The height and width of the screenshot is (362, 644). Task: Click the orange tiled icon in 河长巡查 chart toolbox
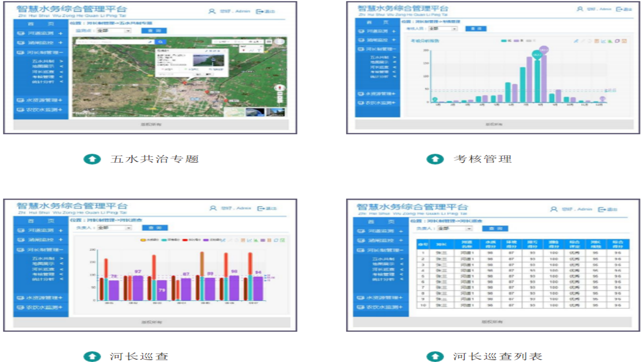(x=269, y=240)
